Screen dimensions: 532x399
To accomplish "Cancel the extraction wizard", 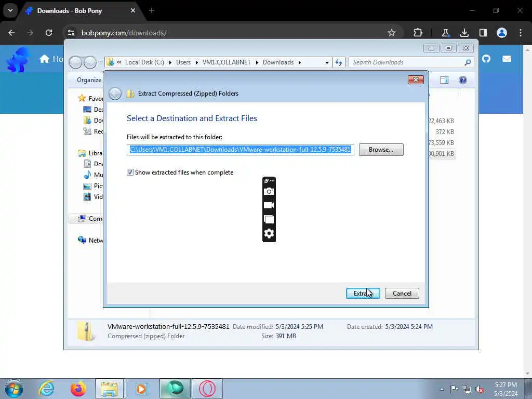I will pyautogui.click(x=402, y=293).
